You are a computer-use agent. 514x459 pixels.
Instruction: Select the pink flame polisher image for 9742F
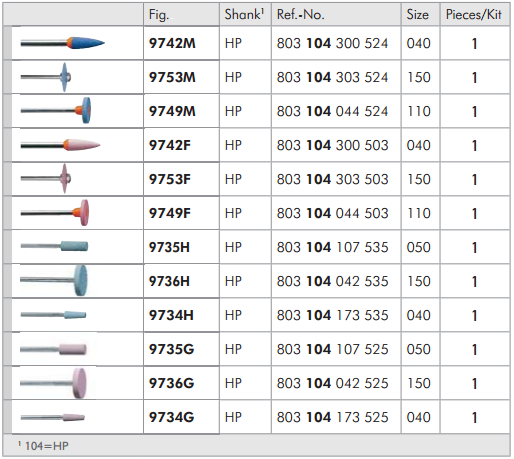tap(60, 145)
